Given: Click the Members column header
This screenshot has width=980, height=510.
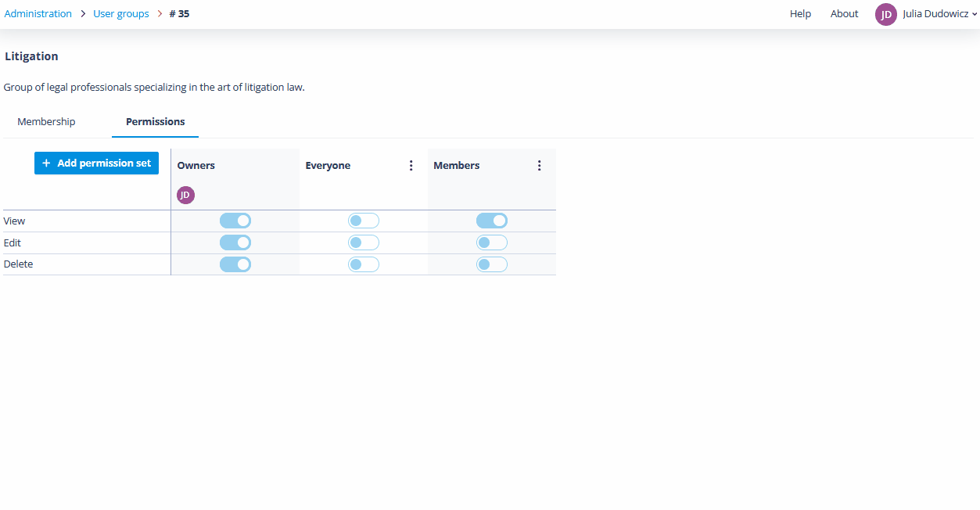Looking at the screenshot, I should (x=457, y=166).
